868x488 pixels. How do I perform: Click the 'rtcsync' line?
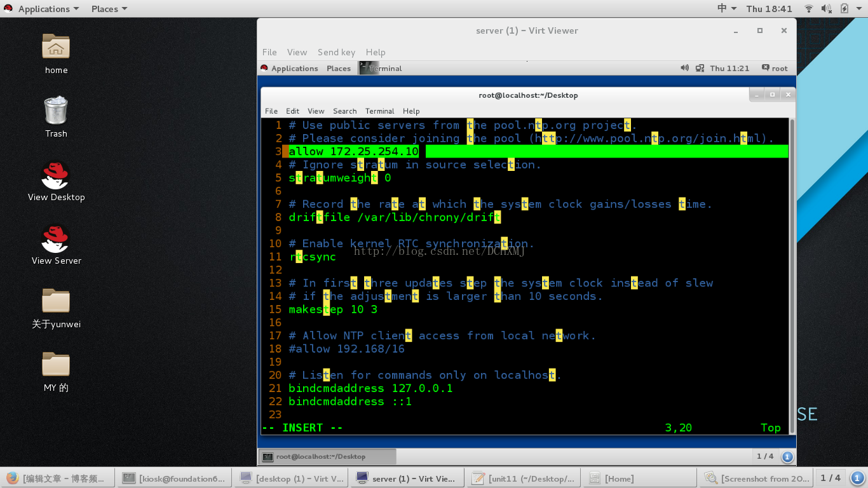pos(313,257)
